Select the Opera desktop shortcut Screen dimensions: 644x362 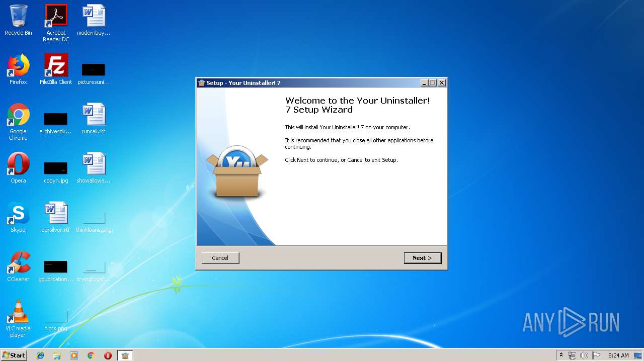tap(18, 168)
